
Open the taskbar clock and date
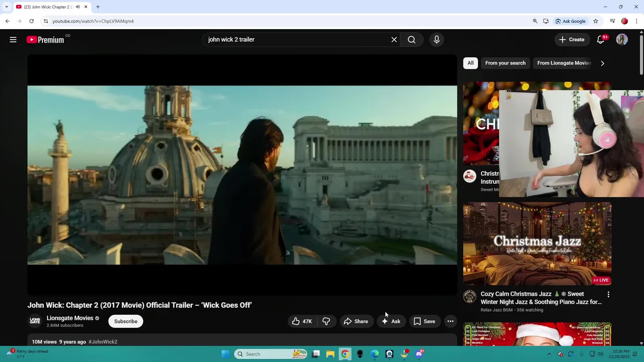click(620, 354)
